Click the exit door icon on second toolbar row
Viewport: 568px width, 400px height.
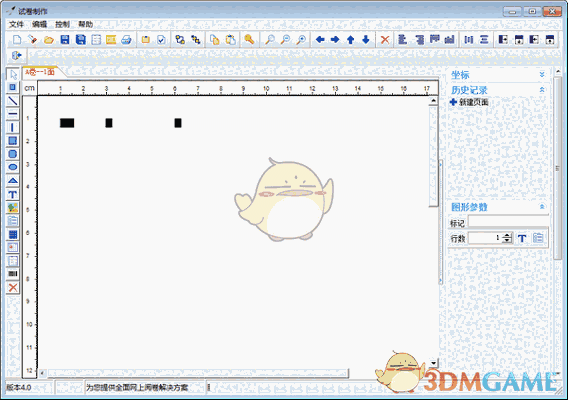(x=17, y=55)
